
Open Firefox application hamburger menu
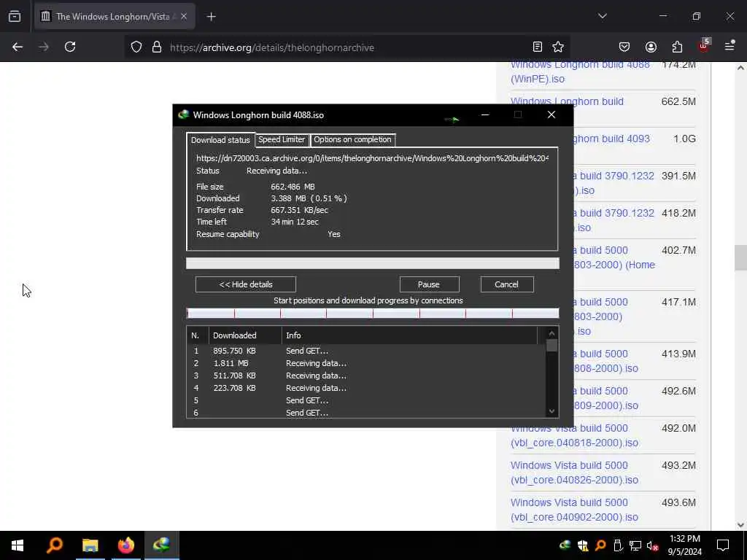[729, 46]
